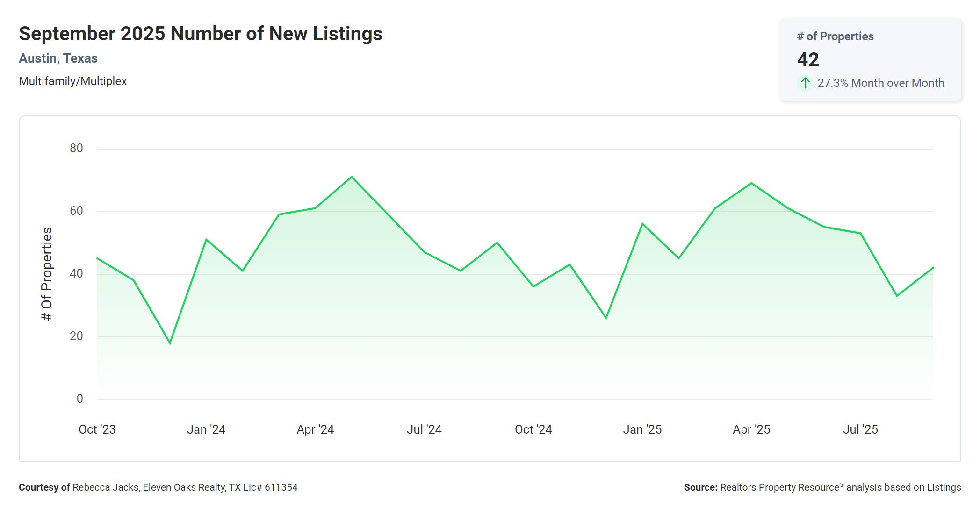
Task: Click the 'Jan '25' x-axis label
Action: tap(642, 429)
